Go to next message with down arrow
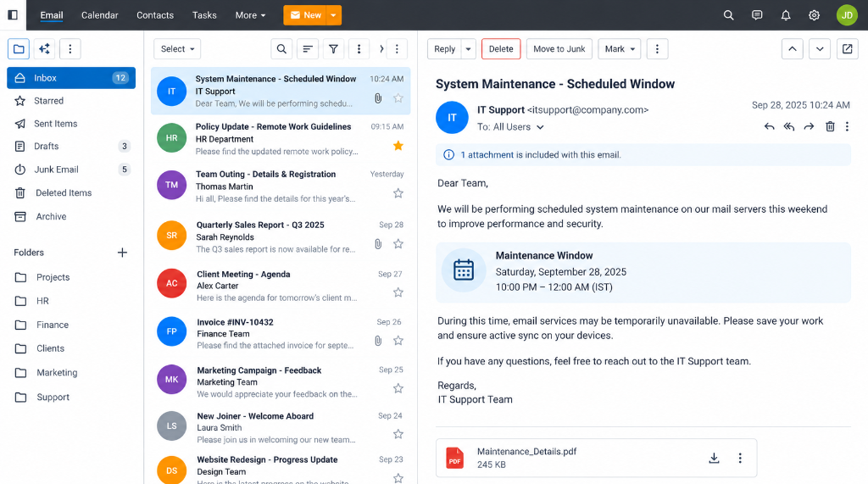Image resolution: width=868 pixels, height=484 pixels. pyautogui.click(x=820, y=48)
